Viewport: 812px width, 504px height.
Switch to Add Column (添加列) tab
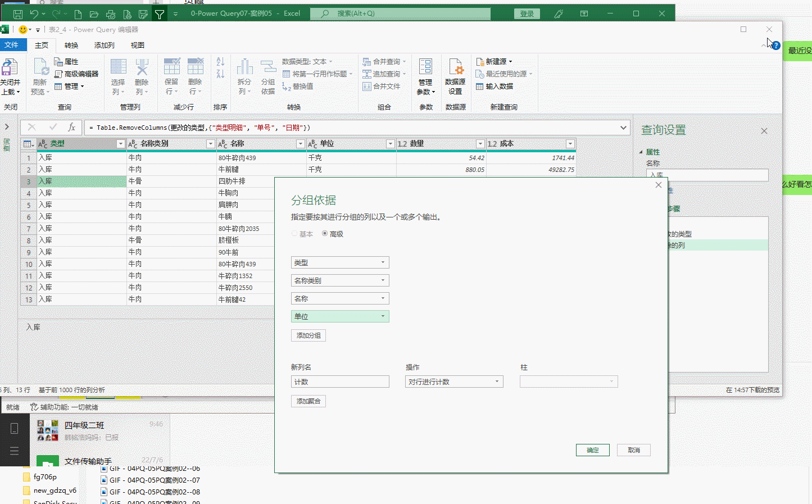click(105, 46)
